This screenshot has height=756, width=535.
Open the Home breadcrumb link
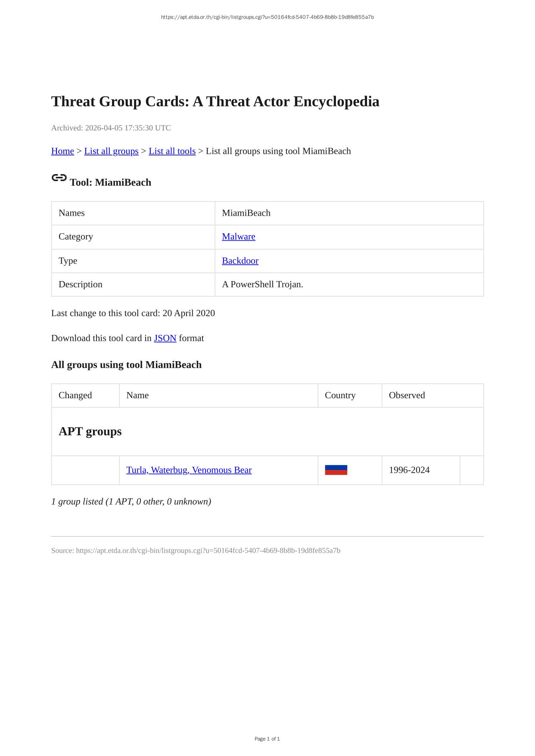62,151
